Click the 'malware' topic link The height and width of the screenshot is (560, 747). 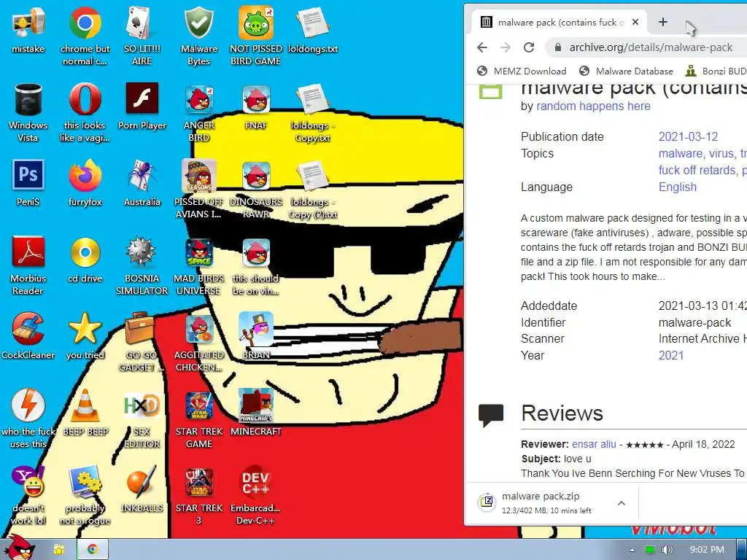pyautogui.click(x=681, y=153)
